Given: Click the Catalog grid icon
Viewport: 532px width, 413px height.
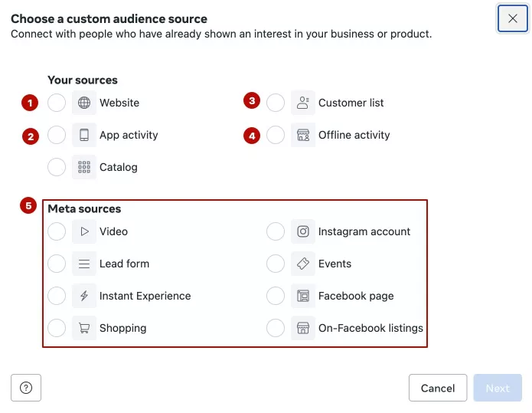Looking at the screenshot, I should [84, 167].
